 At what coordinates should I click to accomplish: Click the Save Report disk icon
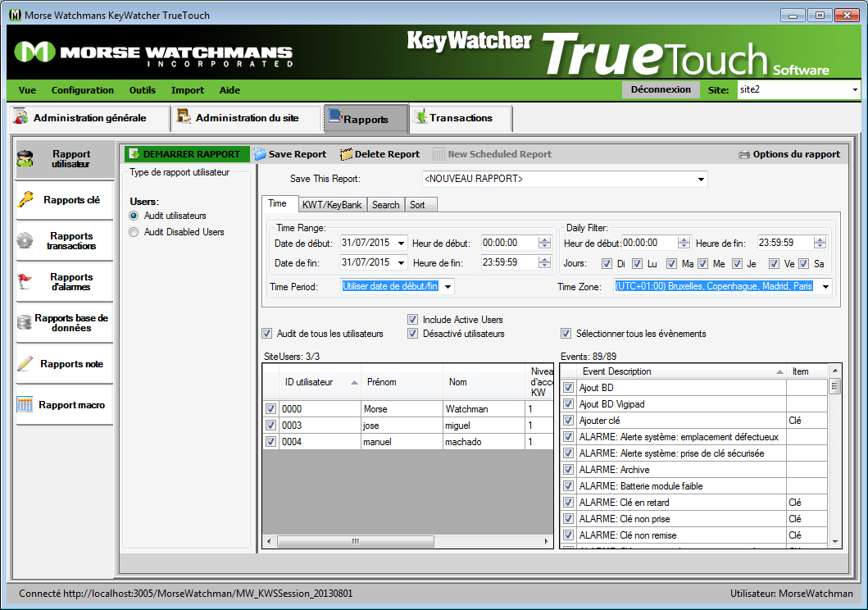click(x=260, y=154)
